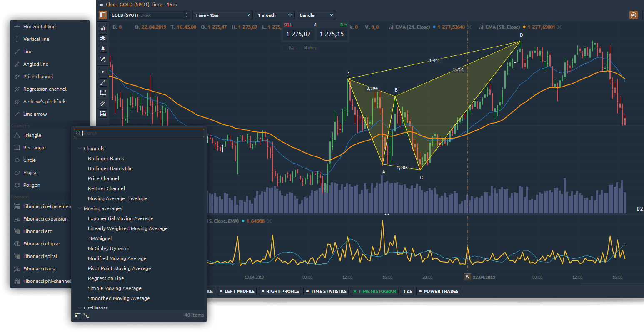Open the Time - 15m timeframe dropdown
Screen dimensions: 644x332
coord(222,15)
